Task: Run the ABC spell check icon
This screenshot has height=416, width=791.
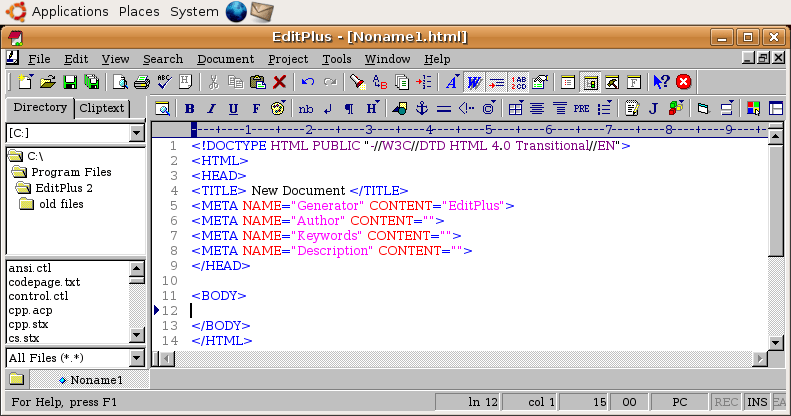Action: coord(164,82)
